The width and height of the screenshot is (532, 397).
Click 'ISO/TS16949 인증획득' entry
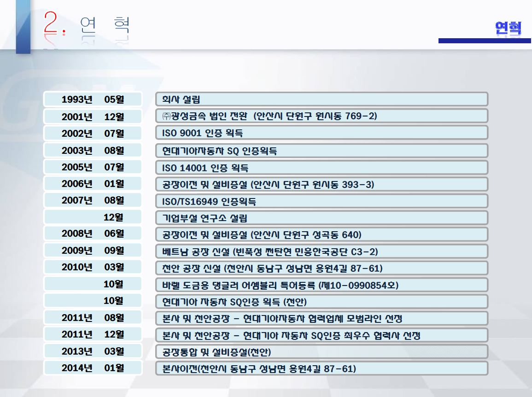pyautogui.click(x=322, y=201)
